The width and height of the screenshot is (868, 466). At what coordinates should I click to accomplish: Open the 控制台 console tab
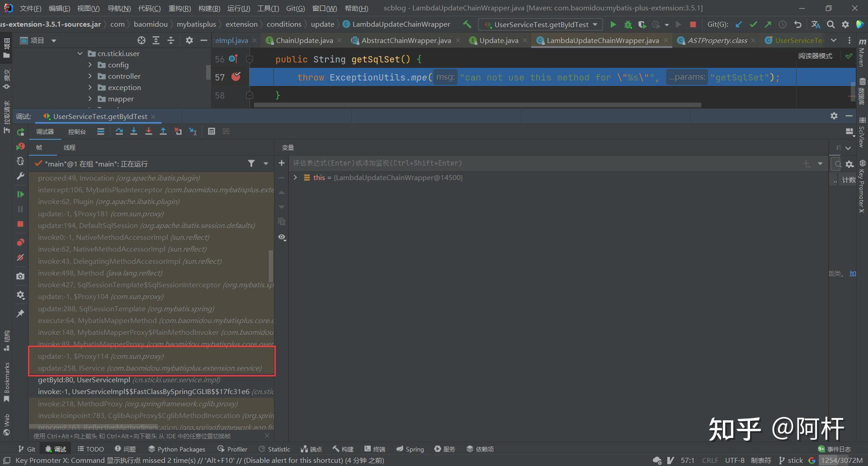pyautogui.click(x=77, y=132)
